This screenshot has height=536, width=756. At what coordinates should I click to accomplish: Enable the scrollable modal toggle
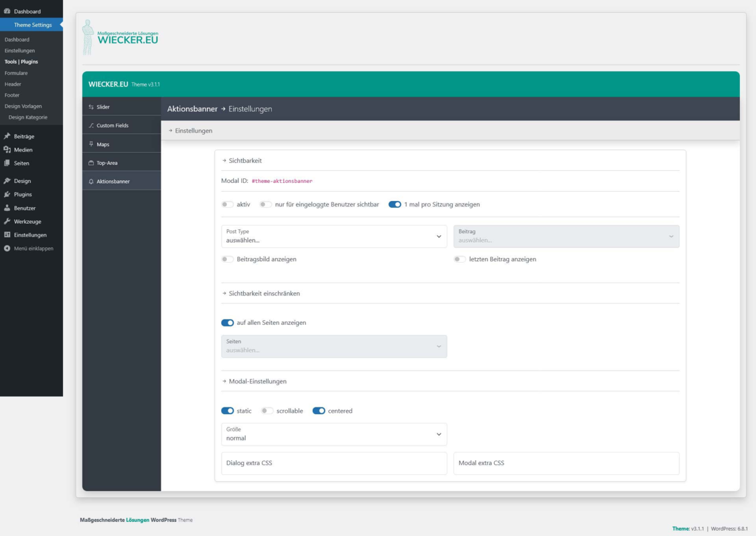tap(267, 411)
